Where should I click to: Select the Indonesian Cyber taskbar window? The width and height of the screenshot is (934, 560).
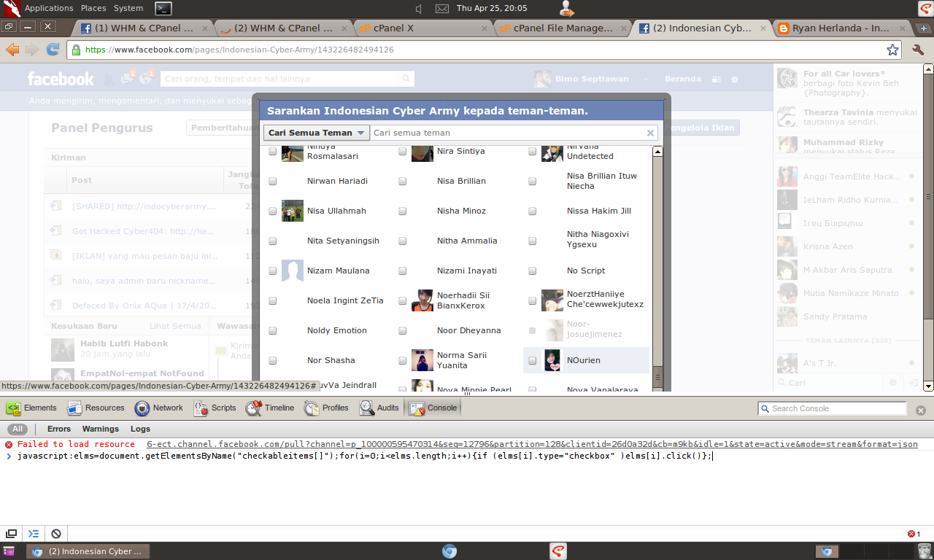[88, 551]
